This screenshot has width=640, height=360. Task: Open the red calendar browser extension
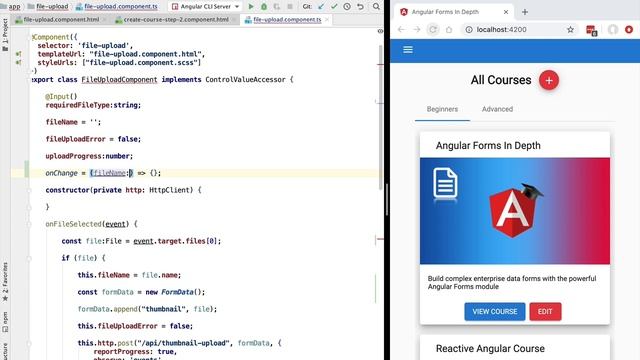(591, 30)
